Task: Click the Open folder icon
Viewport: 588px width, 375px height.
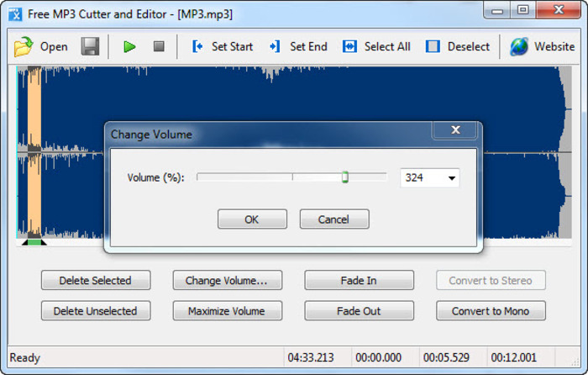Action: coord(24,47)
